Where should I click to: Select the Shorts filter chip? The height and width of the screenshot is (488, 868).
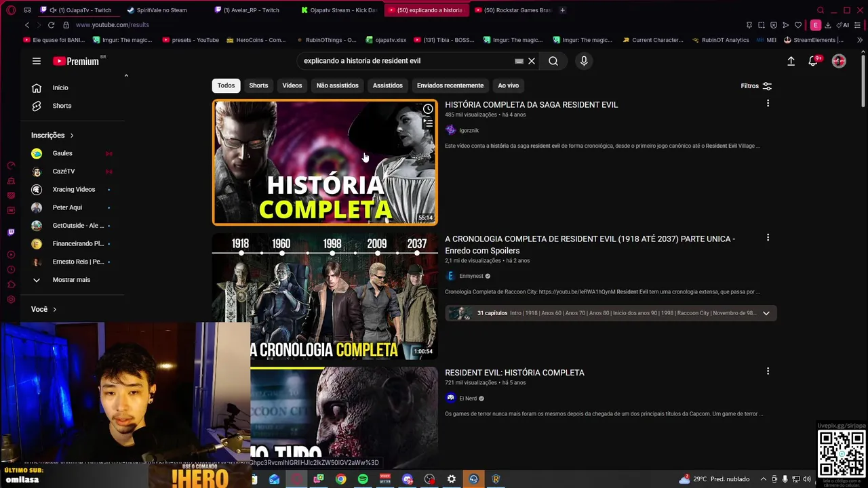tap(258, 85)
